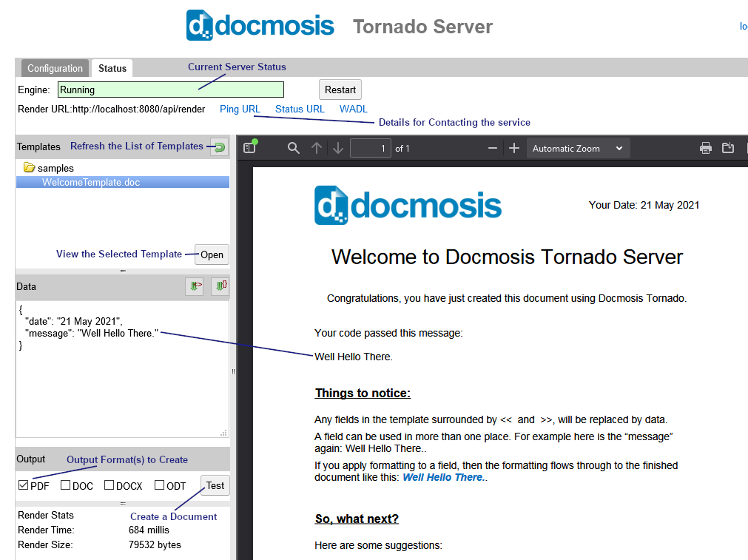Click the samples folder icon
748x560 pixels.
pos(29,167)
